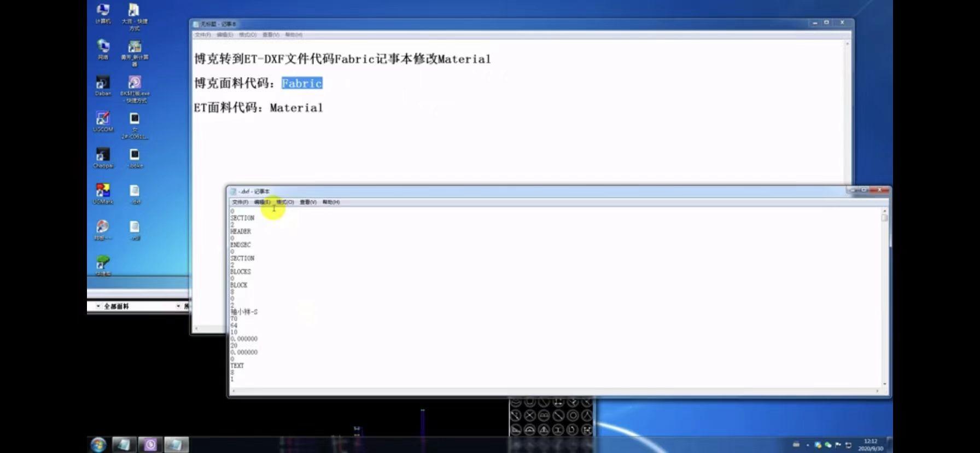Open the -boke file icon on desktop

click(x=135, y=158)
